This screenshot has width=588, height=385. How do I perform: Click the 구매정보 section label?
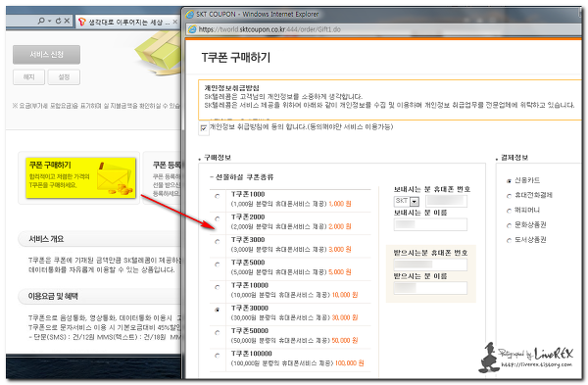pyautogui.click(x=218, y=158)
